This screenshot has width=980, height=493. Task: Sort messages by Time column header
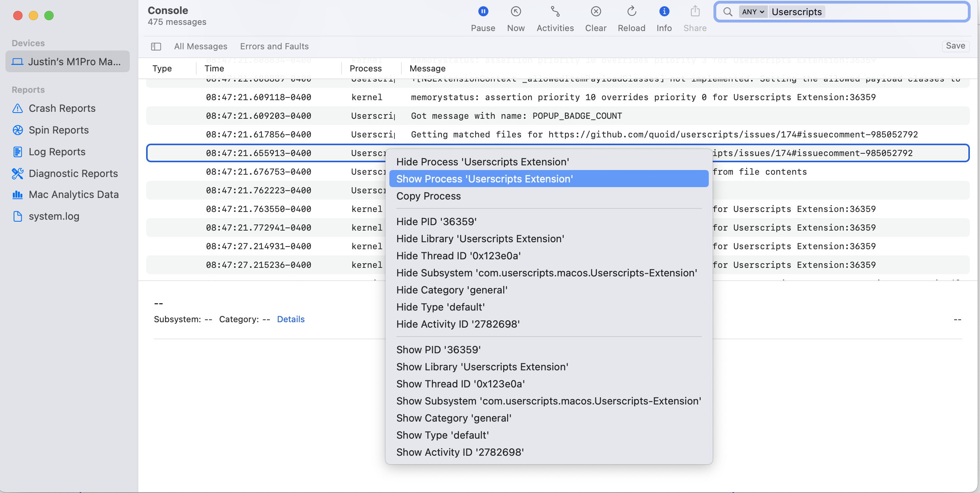point(214,69)
